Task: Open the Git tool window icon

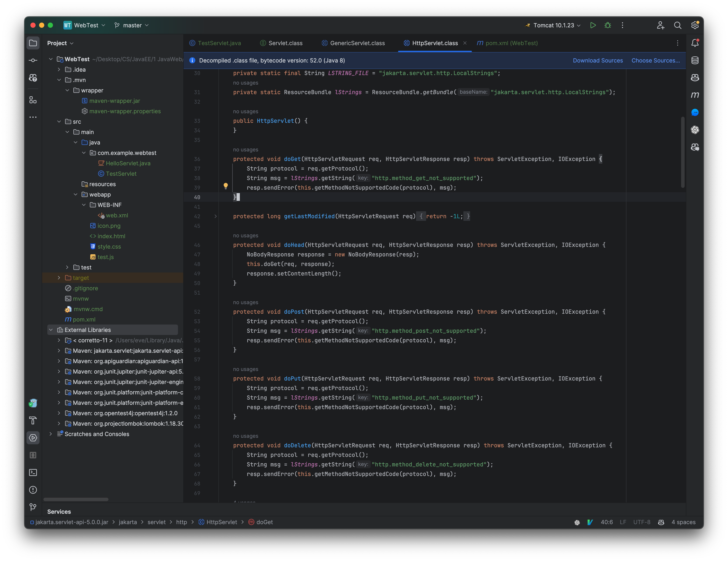Action: pos(33,507)
